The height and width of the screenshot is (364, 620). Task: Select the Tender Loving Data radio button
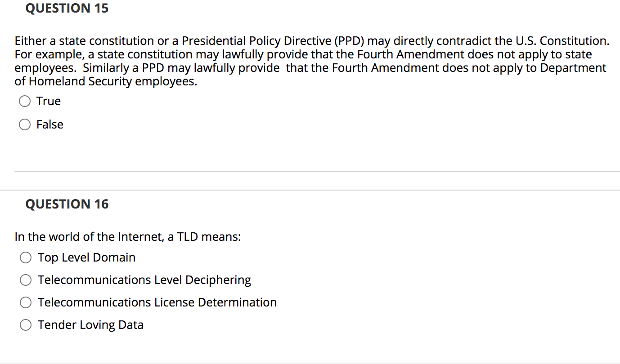pyautogui.click(x=26, y=325)
